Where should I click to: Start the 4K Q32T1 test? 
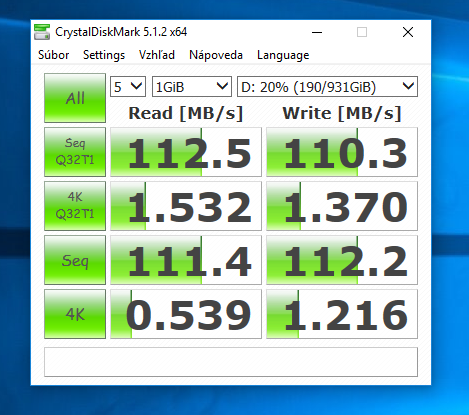coord(75,206)
